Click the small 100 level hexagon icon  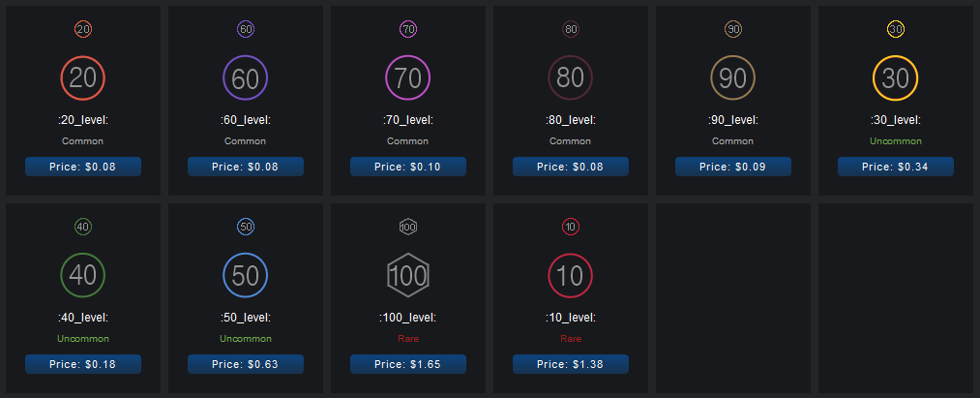coord(408,228)
